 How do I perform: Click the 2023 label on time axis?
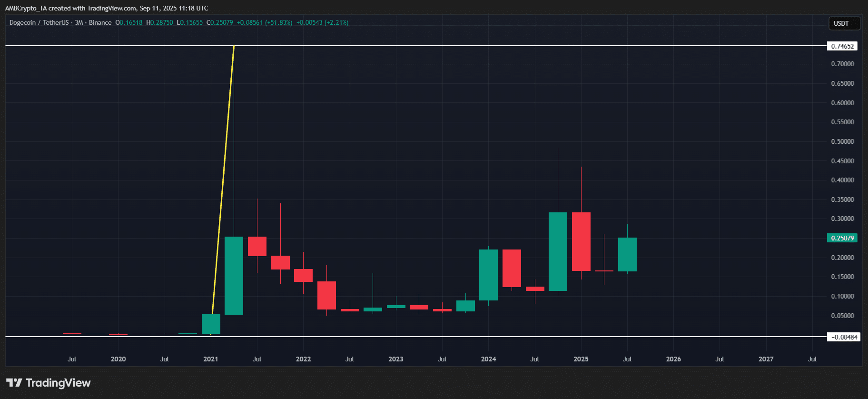point(395,359)
